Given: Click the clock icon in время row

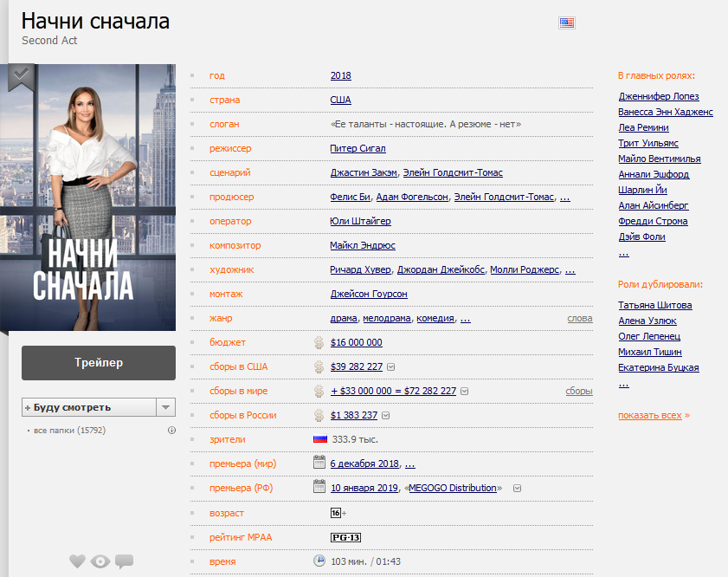Looking at the screenshot, I should pos(319,561).
